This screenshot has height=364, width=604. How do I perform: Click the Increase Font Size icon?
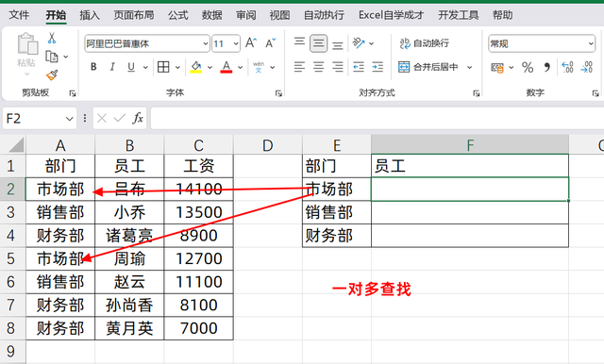coord(251,43)
